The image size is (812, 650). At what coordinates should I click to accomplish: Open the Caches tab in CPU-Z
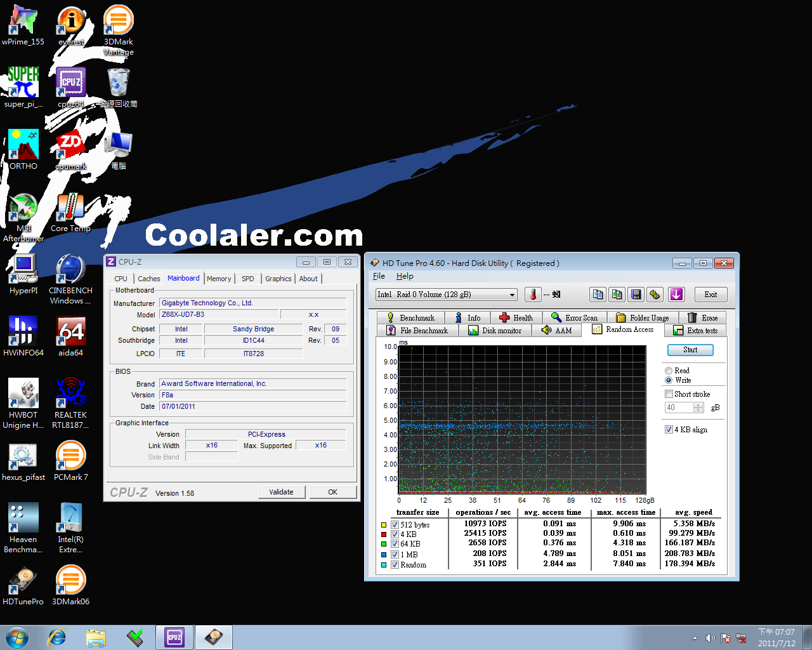(x=148, y=279)
